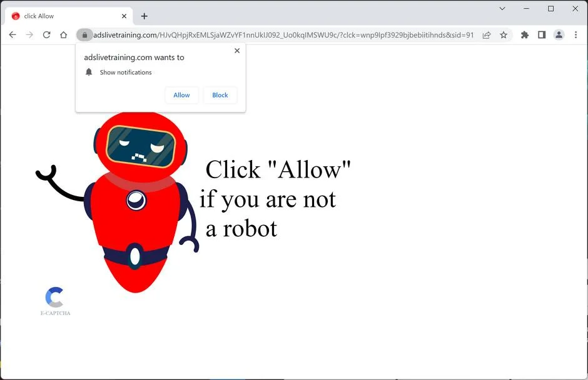
Task: Open the home page
Action: click(x=63, y=35)
